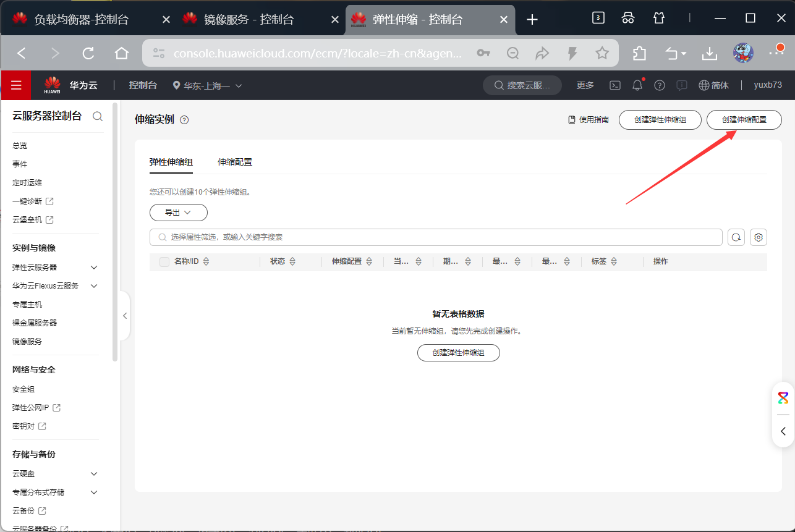Open the help question mark in top bar
The height and width of the screenshot is (532, 795).
(660, 85)
